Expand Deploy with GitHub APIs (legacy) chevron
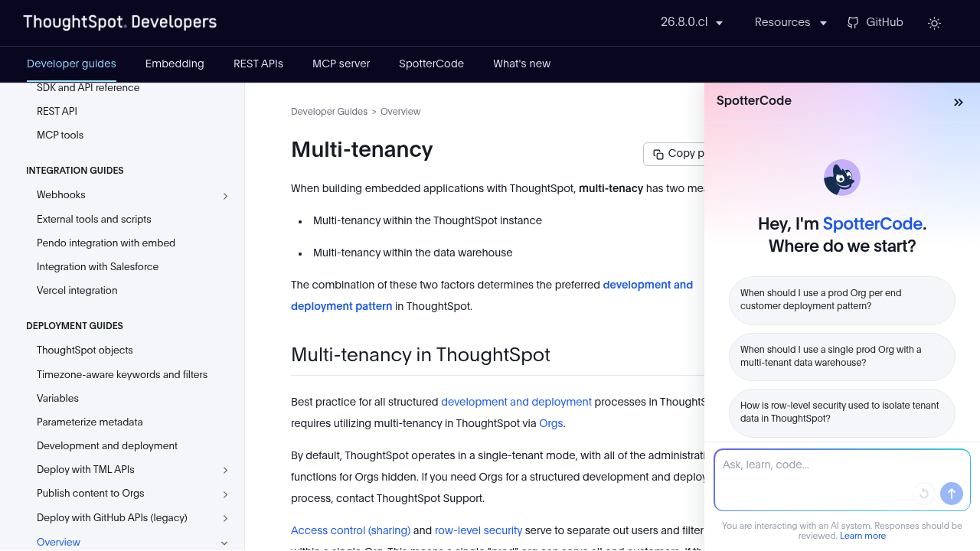Screen dimensions: 980x551 [225, 518]
